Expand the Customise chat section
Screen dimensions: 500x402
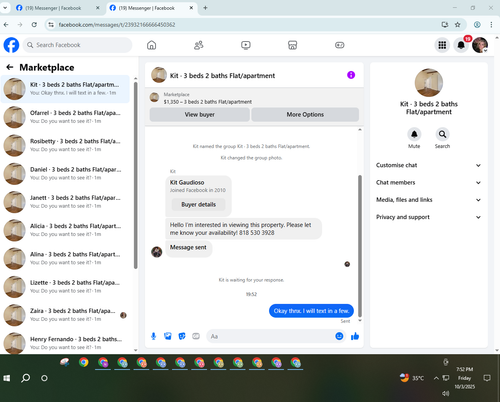coord(428,165)
